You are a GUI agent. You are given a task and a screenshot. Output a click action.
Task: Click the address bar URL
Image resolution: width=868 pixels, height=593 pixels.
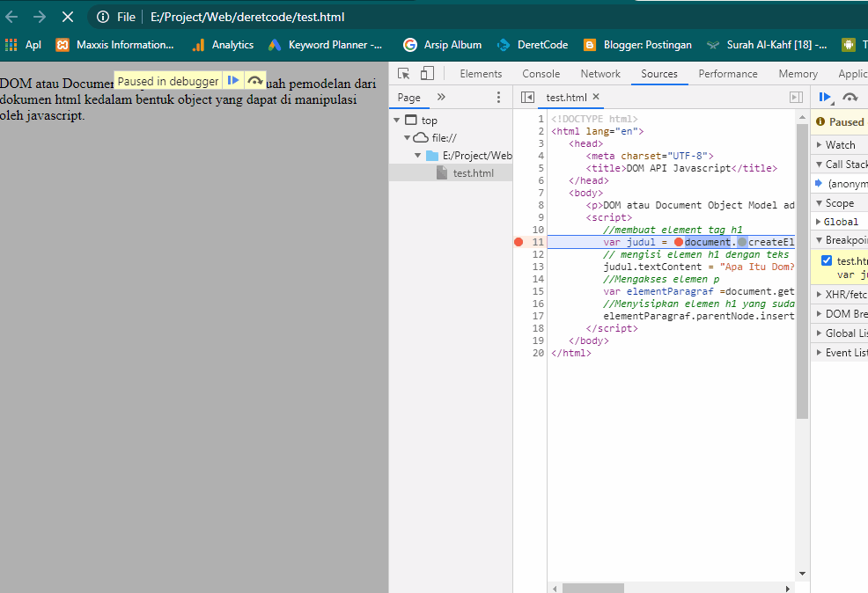(247, 17)
